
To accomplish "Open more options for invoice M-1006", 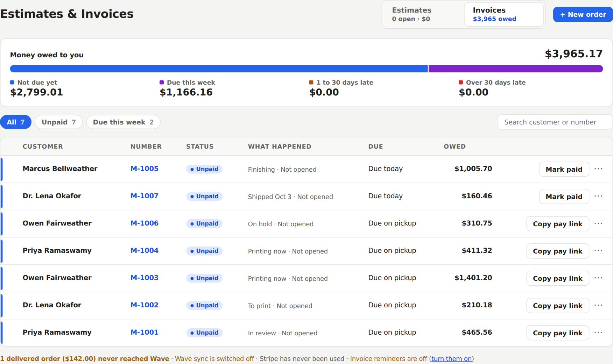I will click(x=598, y=223).
